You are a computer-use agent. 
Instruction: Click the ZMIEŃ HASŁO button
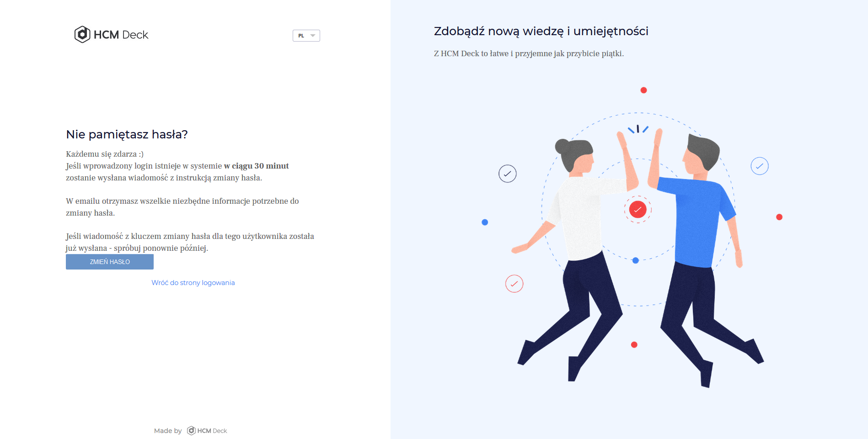tap(110, 262)
